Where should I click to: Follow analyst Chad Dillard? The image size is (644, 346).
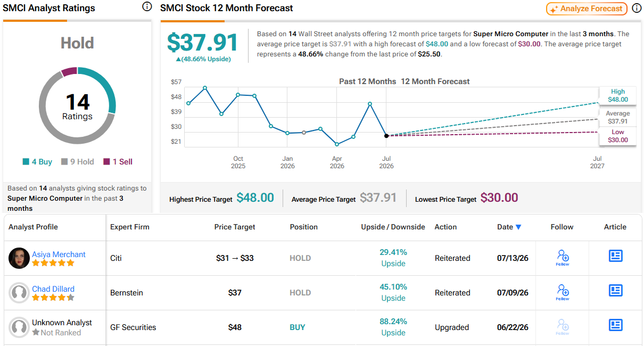pos(563,293)
